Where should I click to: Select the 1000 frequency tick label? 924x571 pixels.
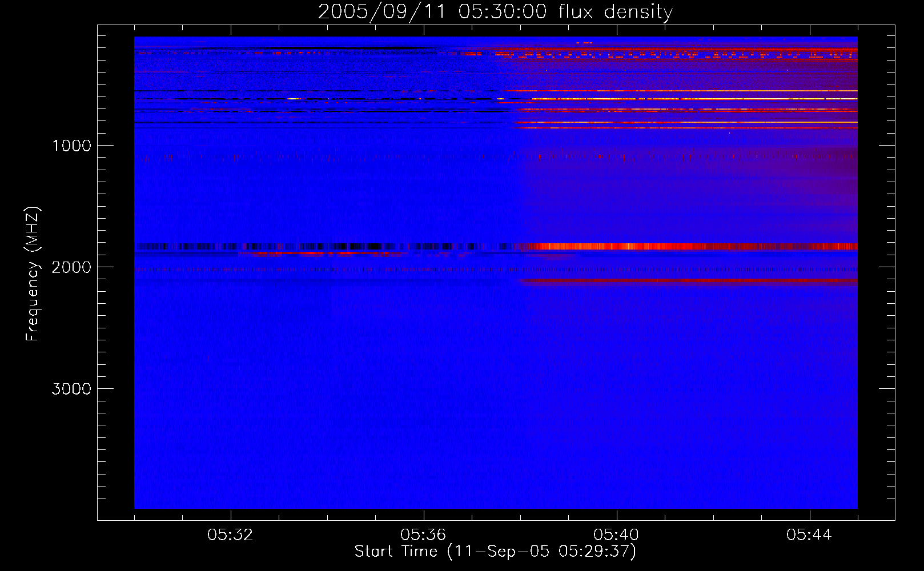point(71,146)
